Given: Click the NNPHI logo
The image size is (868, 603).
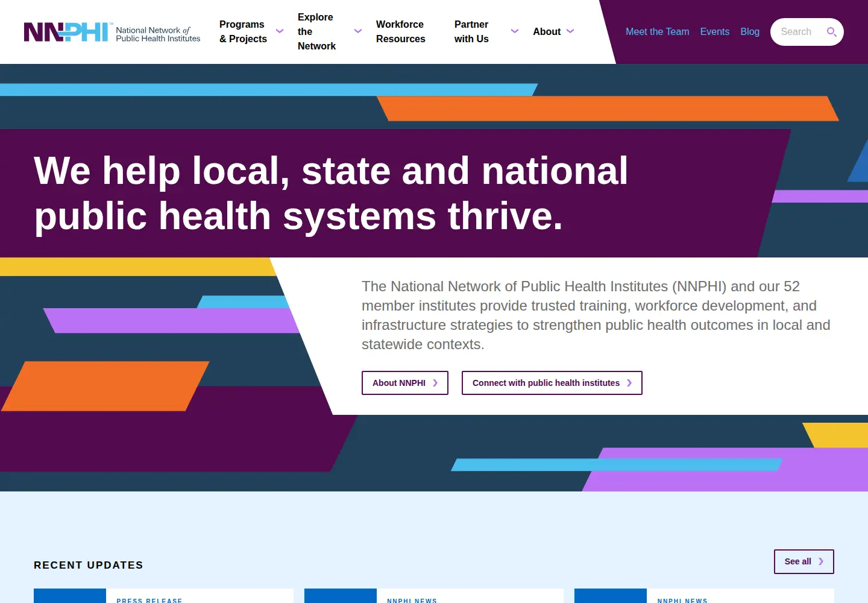Looking at the screenshot, I should pos(112,32).
